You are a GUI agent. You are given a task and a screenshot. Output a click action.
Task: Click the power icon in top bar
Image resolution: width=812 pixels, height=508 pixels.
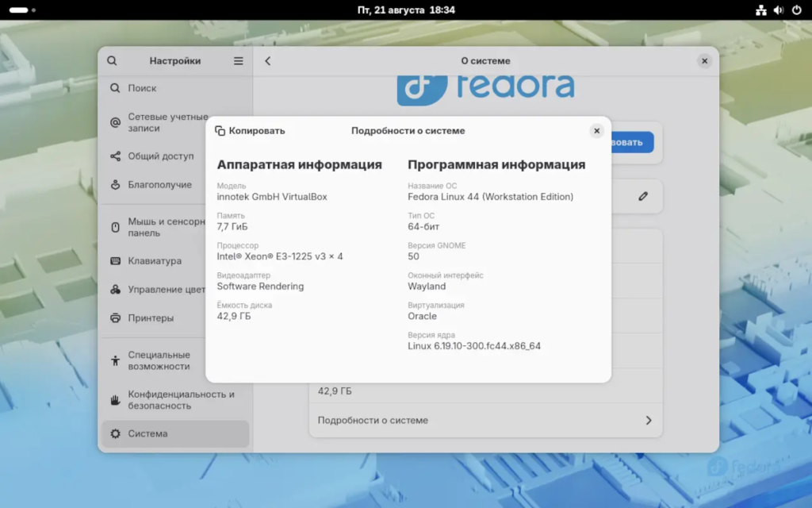pos(796,10)
